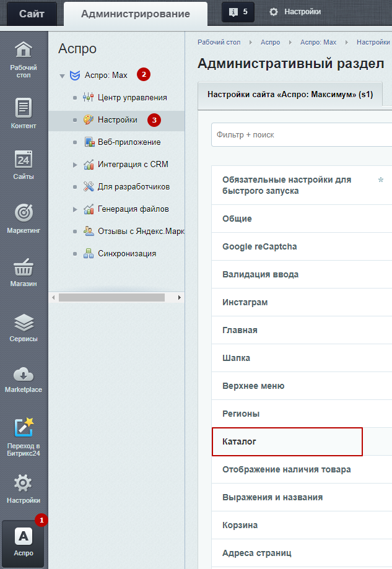Click the Отзывы с Яндекс.Маркет people icon
This screenshot has width=392, height=569.
tap(89, 231)
